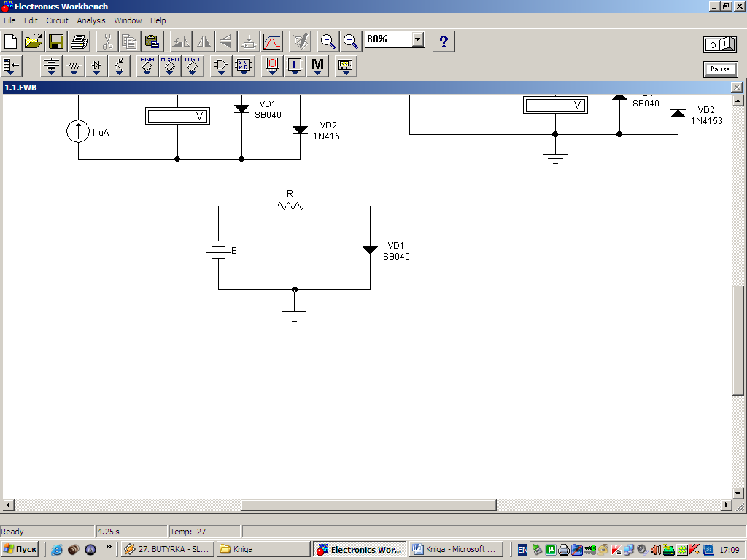This screenshot has height=560, width=747.
Task: Rotate the selected component
Action: tap(181, 42)
